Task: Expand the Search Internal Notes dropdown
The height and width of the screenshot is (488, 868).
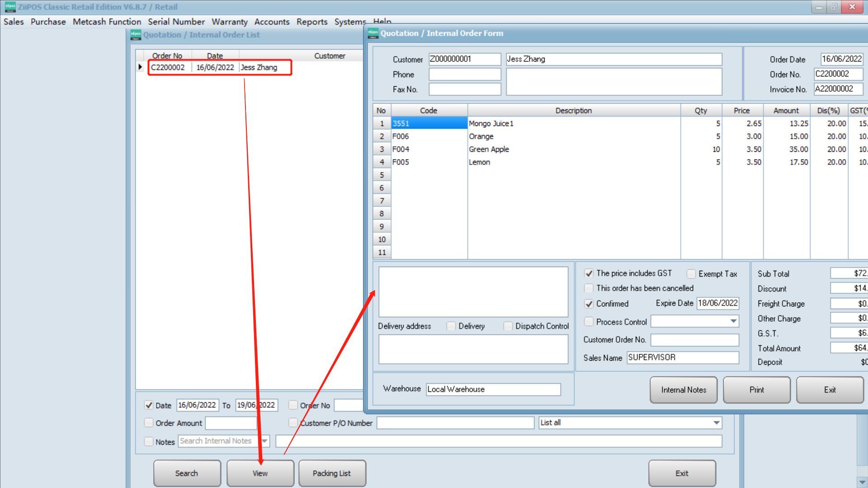Action: coord(264,441)
